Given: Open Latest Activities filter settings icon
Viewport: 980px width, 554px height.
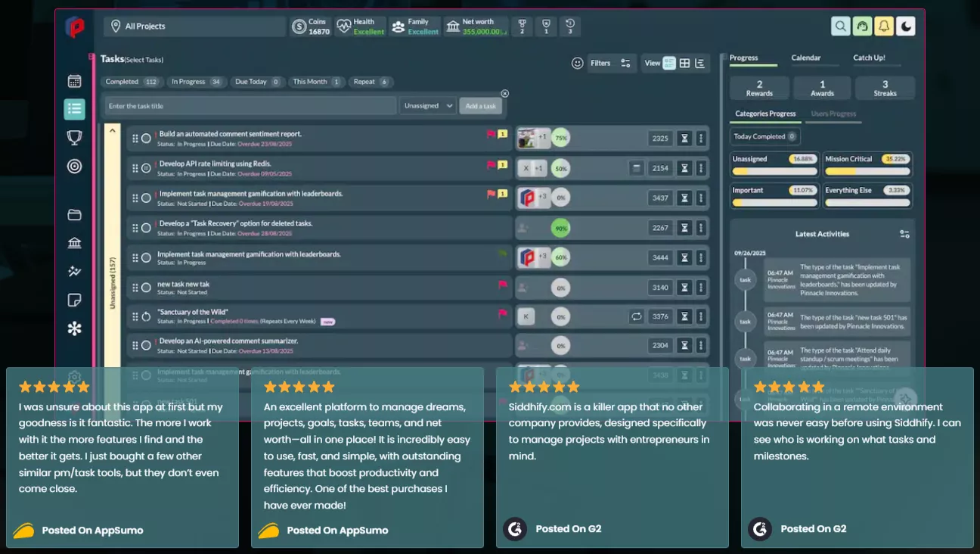Looking at the screenshot, I should pos(904,234).
